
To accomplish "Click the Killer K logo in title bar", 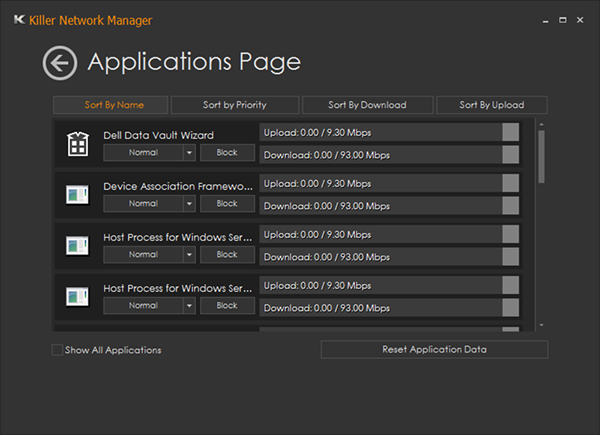I will tap(19, 20).
